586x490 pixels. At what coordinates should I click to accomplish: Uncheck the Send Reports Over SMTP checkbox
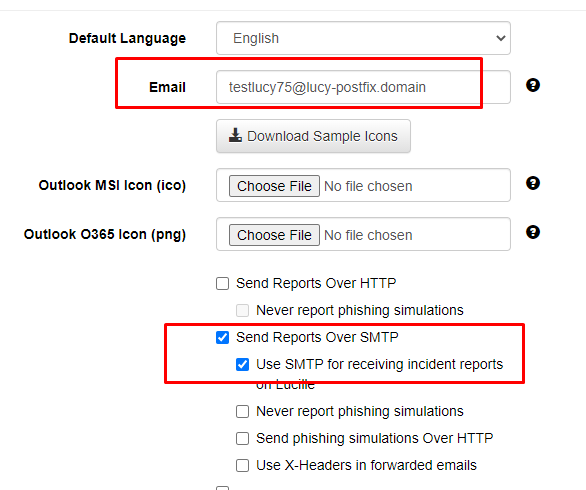pyautogui.click(x=222, y=337)
